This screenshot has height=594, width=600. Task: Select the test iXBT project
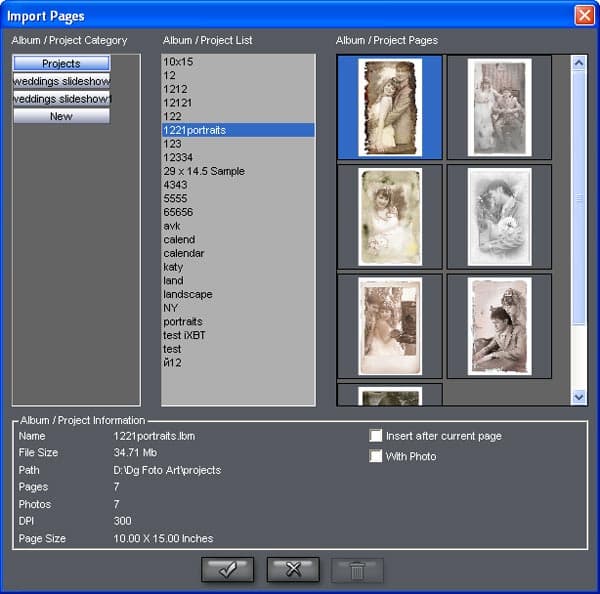coord(238,335)
